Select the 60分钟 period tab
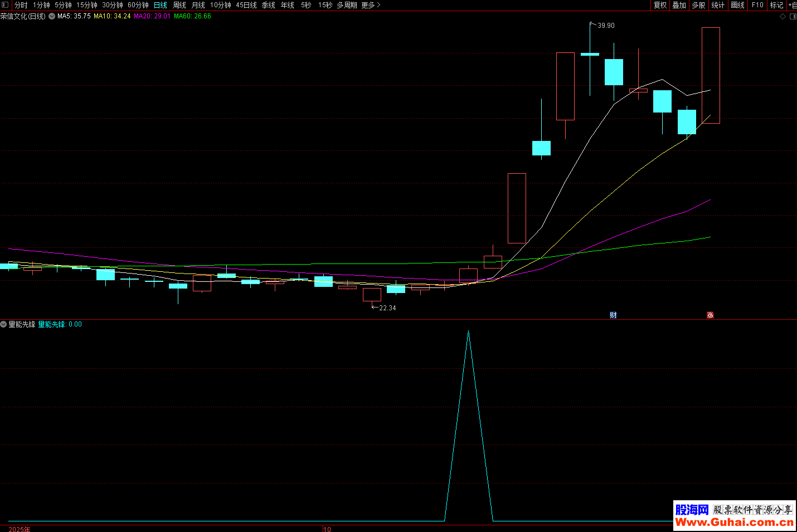Screen dimensions: 797x532 138,5
